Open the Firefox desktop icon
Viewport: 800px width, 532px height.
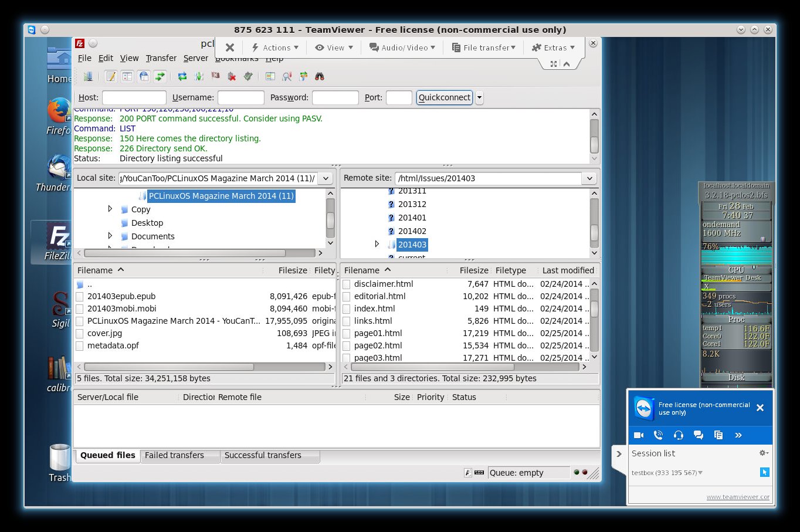[x=59, y=116]
